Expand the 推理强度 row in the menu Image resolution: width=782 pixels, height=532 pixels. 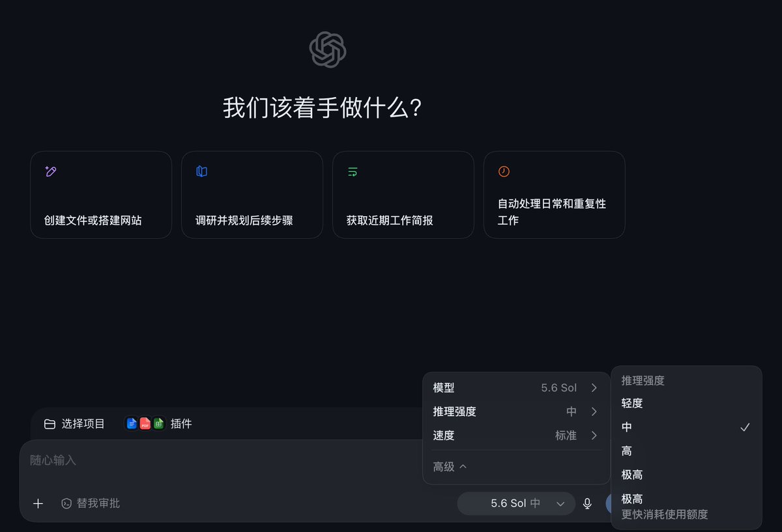click(x=516, y=412)
